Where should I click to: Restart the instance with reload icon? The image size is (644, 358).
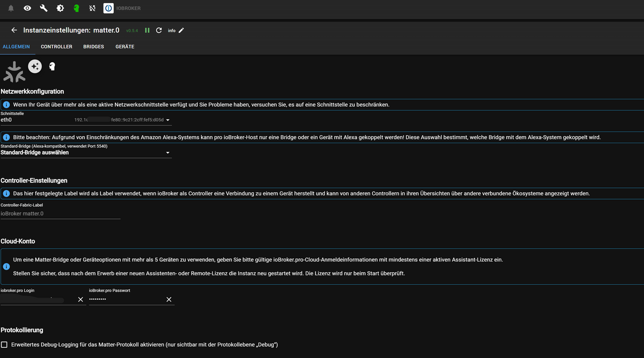coord(159,31)
